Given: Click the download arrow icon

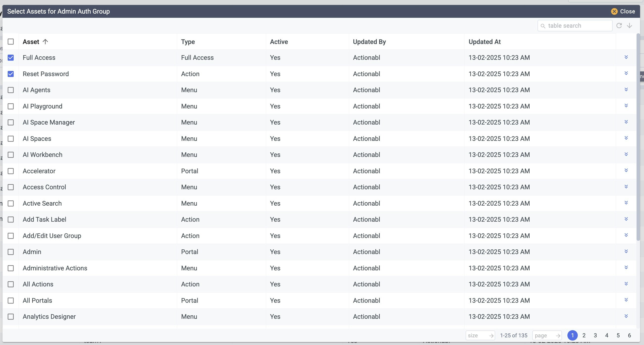Looking at the screenshot, I should pos(629,25).
